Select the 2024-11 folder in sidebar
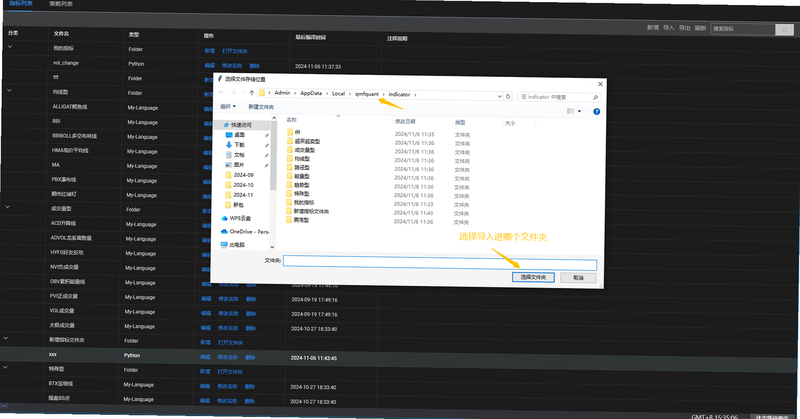The image size is (800, 419). [243, 195]
